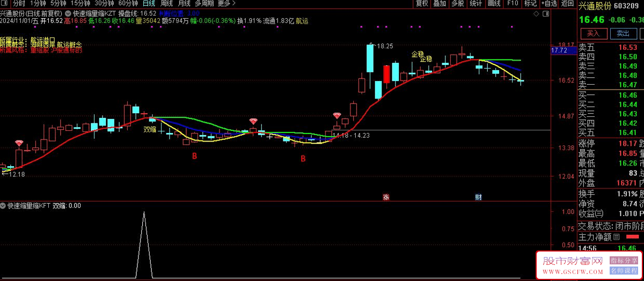This screenshot has height=281, width=644.
Task: Open the 主力净额 detail list icon
Action: pos(617,236)
